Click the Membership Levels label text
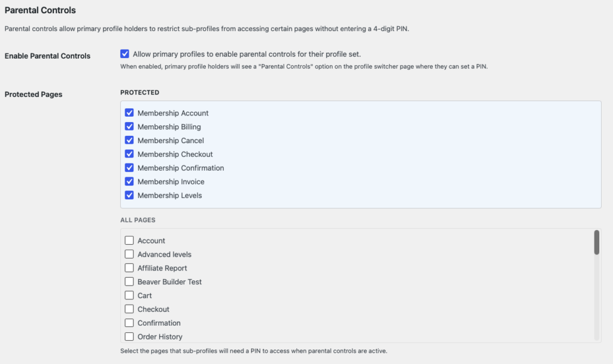Image resolution: width=613 pixels, height=364 pixels. 169,195
